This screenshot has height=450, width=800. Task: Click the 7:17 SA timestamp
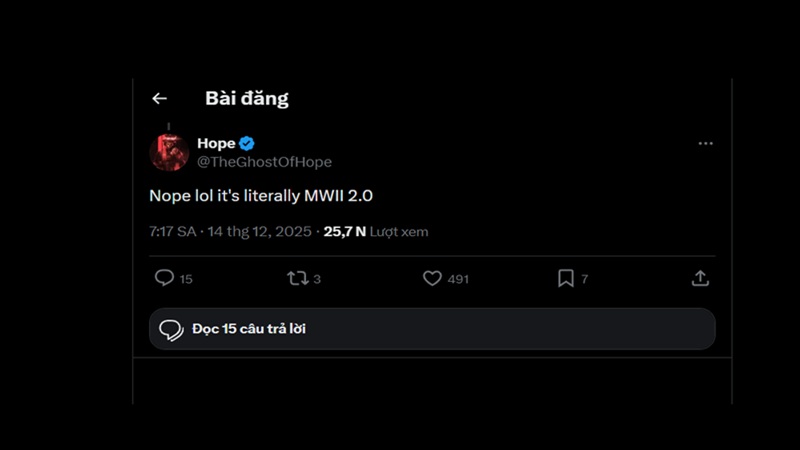pyautogui.click(x=172, y=231)
